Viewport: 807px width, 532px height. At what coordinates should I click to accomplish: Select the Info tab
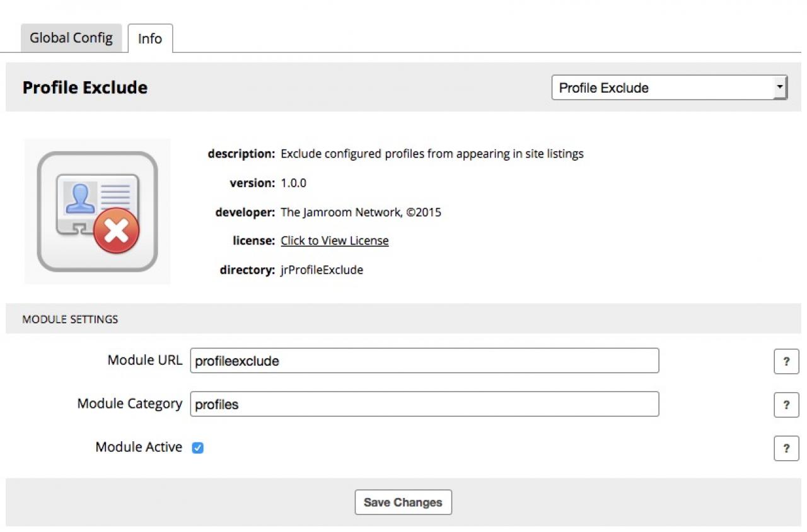(149, 38)
